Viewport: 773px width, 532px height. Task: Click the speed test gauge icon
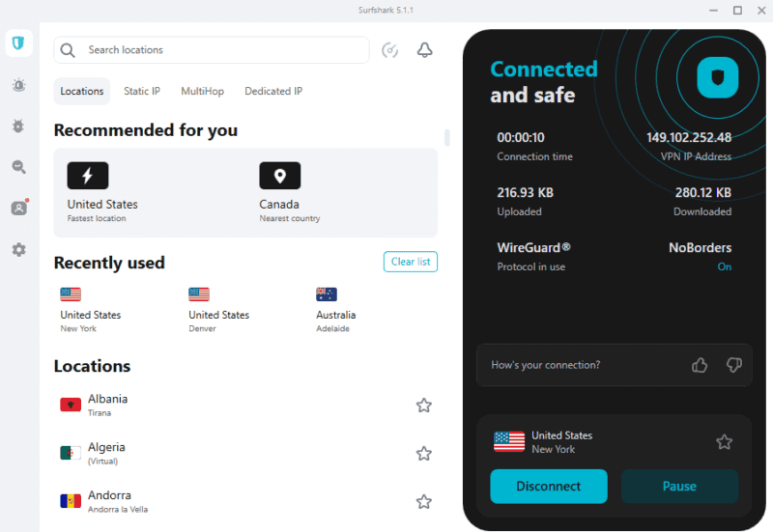(x=390, y=50)
